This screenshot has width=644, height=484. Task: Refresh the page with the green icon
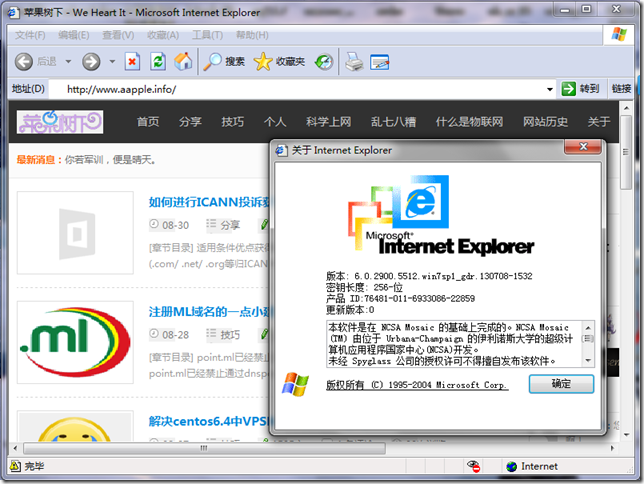(x=158, y=62)
